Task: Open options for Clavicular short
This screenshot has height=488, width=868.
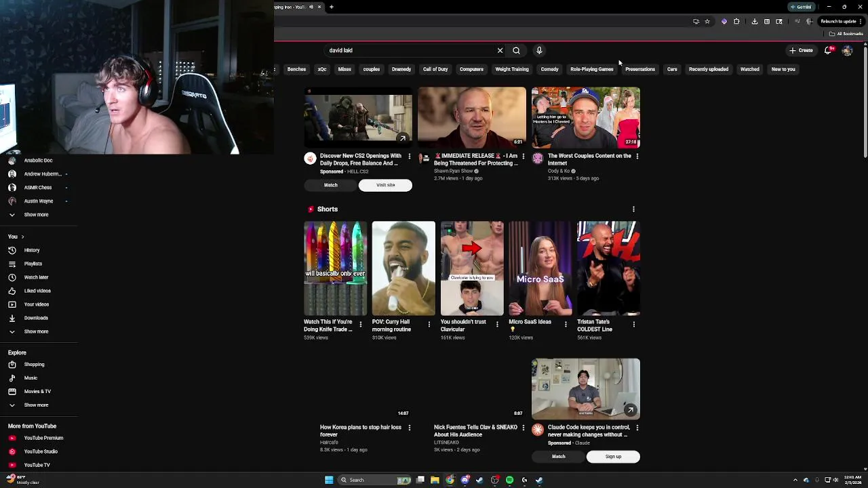Action: click(497, 325)
